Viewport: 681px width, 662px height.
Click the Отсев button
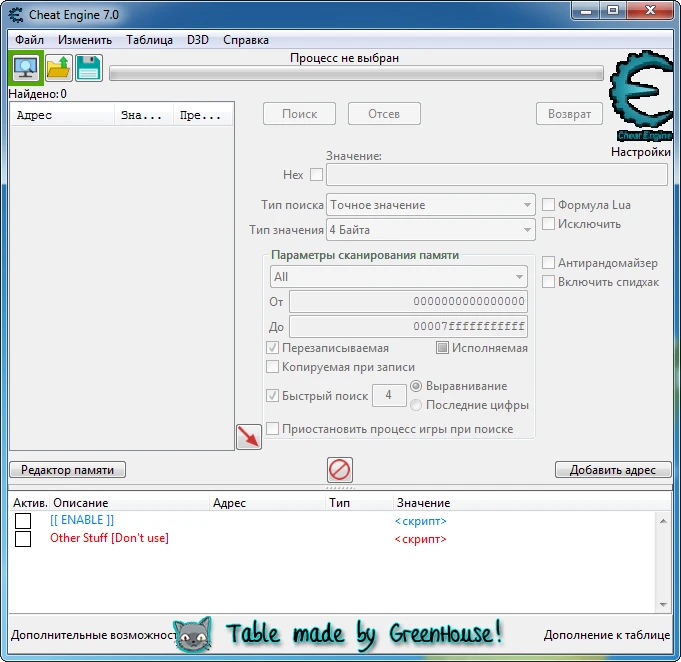pyautogui.click(x=384, y=114)
